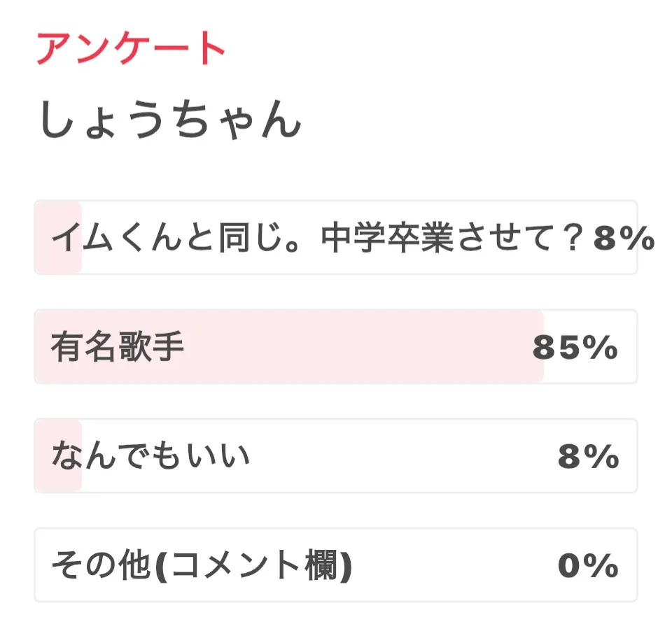Viewport: 672px width, 631px height.
Task: Tap the 8% beside 中学卒業させて？
Action: point(624,239)
